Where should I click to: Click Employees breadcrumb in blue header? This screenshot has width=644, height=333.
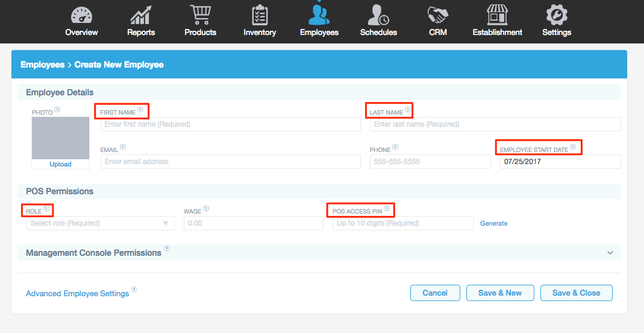(x=42, y=65)
